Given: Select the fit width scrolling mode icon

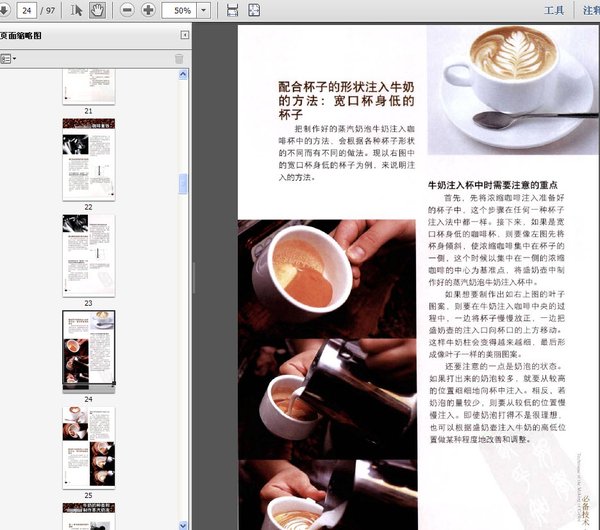Looking at the screenshot, I should [x=232, y=10].
